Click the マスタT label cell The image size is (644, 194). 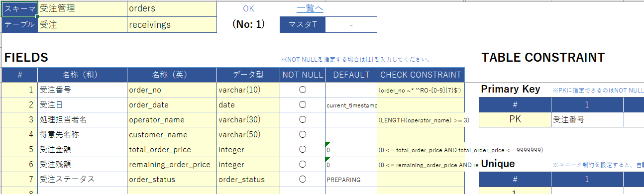[x=303, y=25]
